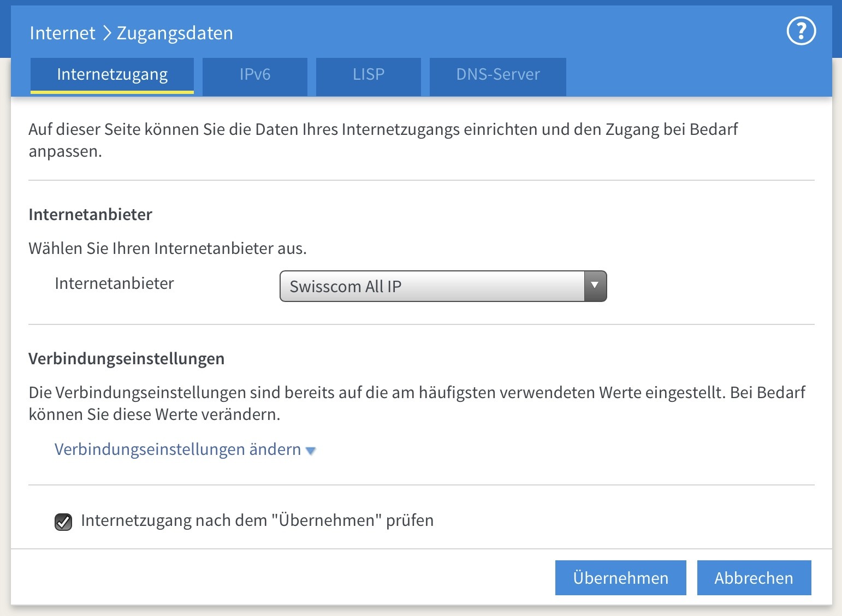Click the bold Verbindungseinstellungen section heading
The height and width of the screenshot is (616, 842).
(x=126, y=359)
